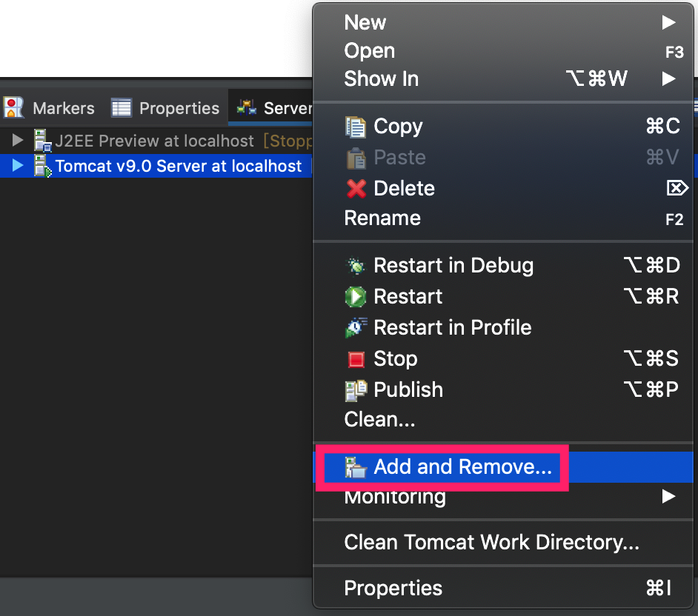Click the Publish server icon
This screenshot has width=698, height=616.
point(356,390)
